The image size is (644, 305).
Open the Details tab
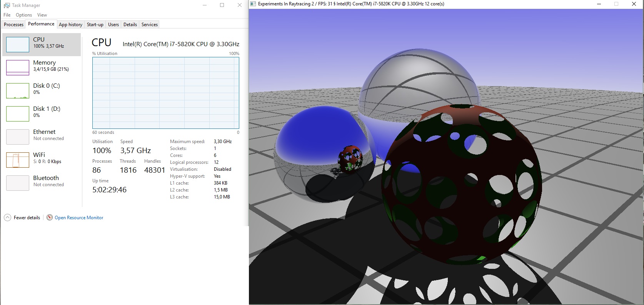(130, 25)
